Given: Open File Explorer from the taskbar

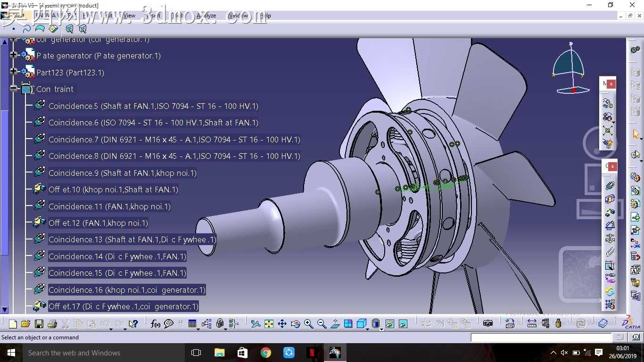Looking at the screenshot, I should 219,353.
